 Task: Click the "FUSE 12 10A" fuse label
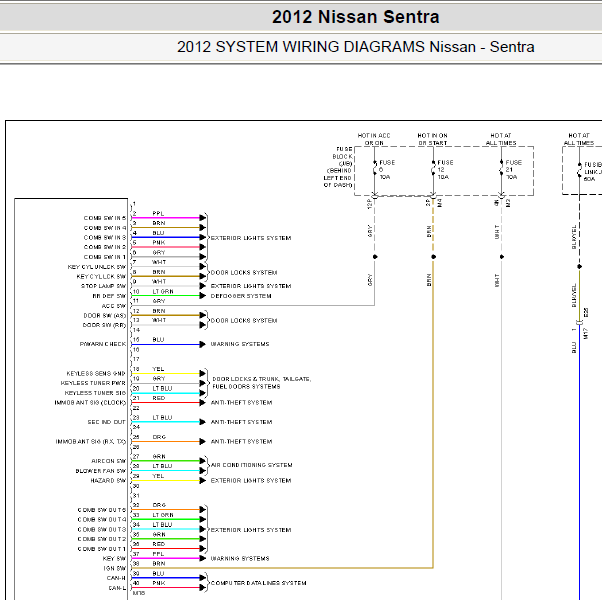pyautogui.click(x=445, y=170)
